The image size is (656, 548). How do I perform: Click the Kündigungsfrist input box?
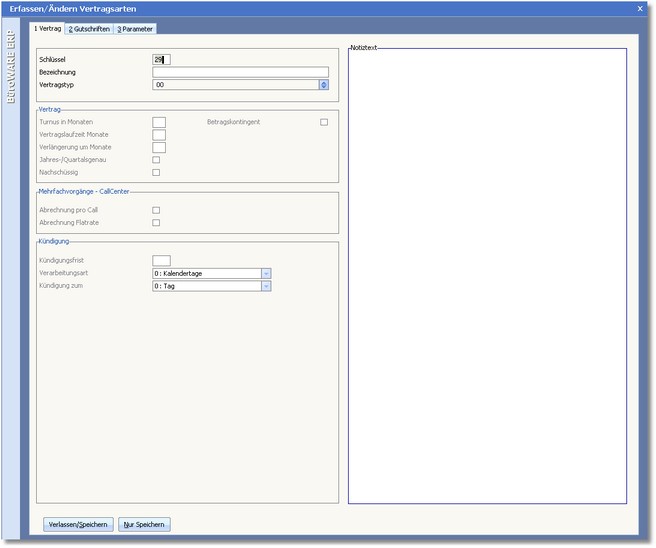[161, 260]
